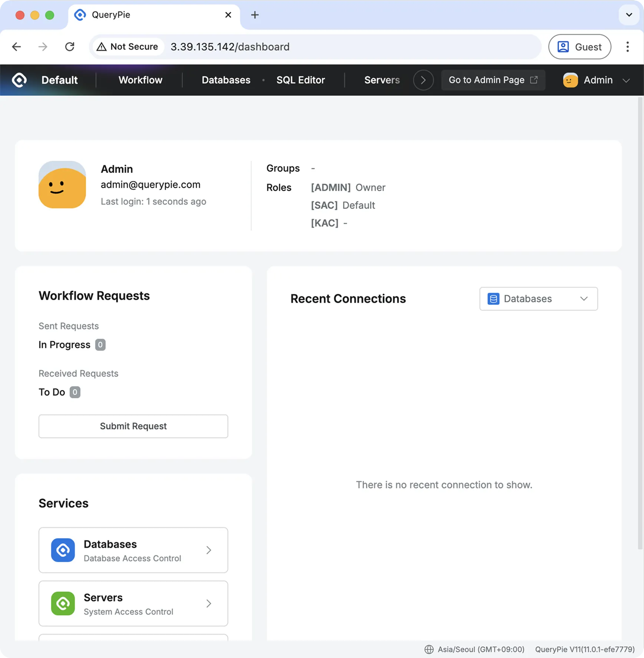Click the Submit Request button
This screenshot has height=658, width=644.
(133, 426)
